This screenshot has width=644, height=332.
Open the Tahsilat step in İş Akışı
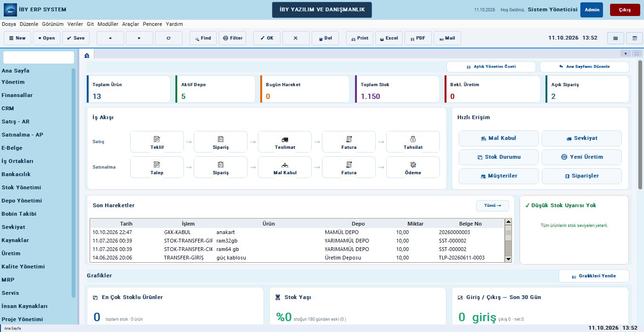(413, 142)
